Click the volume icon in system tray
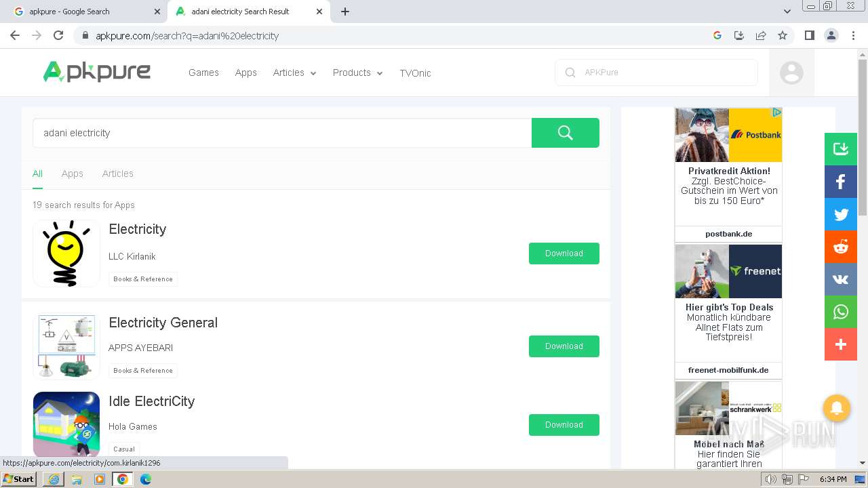868x488 pixels. click(x=770, y=479)
